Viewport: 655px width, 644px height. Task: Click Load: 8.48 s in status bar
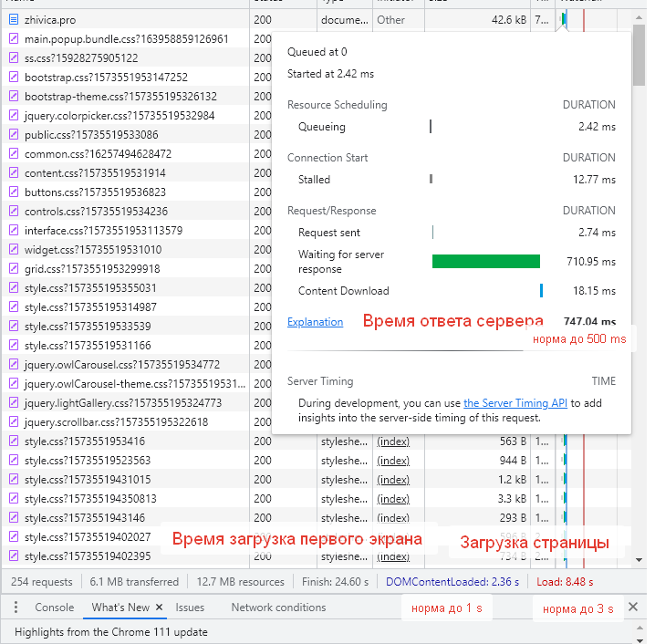click(565, 582)
